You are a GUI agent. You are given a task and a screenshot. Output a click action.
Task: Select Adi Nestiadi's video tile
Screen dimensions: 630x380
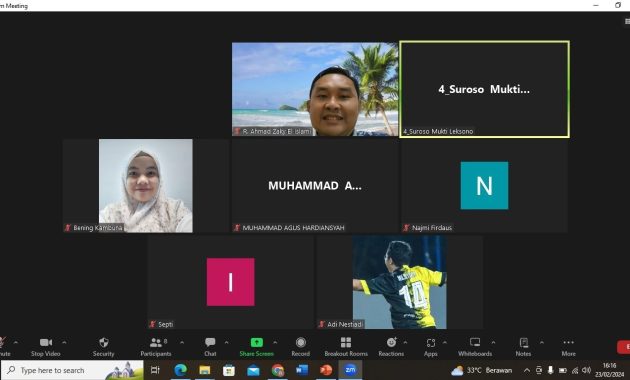[399, 282]
